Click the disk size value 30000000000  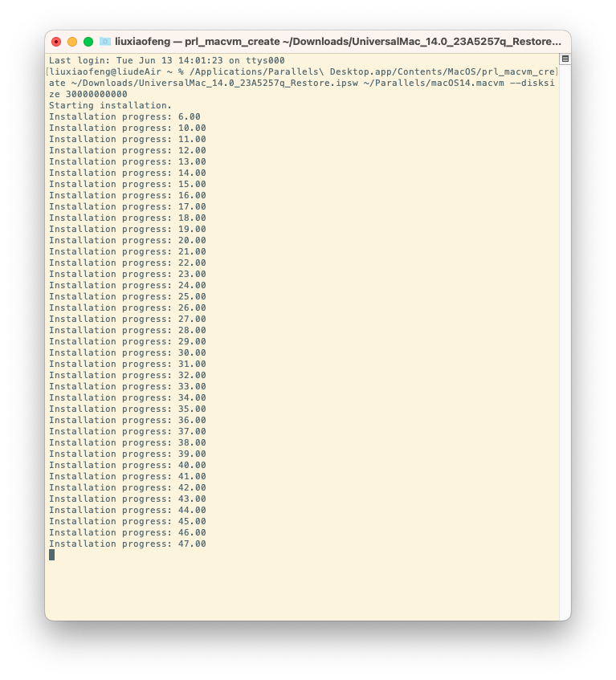tap(96, 94)
